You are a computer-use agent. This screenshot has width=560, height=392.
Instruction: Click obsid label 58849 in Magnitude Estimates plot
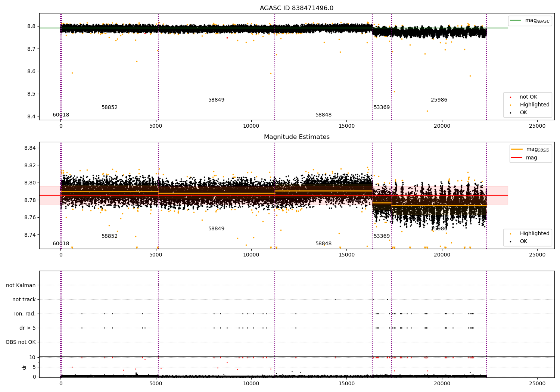(x=217, y=229)
